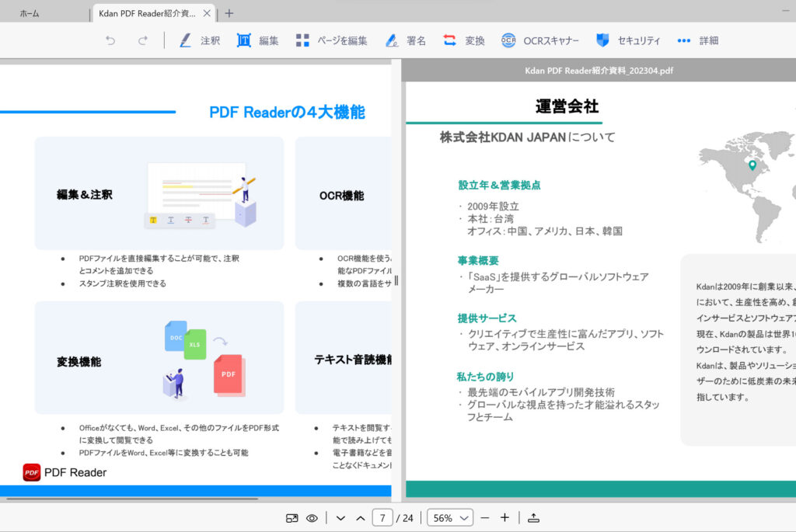Click the share/export icon in the bottom bar
Screen dimensions: 796x532
pos(533,518)
